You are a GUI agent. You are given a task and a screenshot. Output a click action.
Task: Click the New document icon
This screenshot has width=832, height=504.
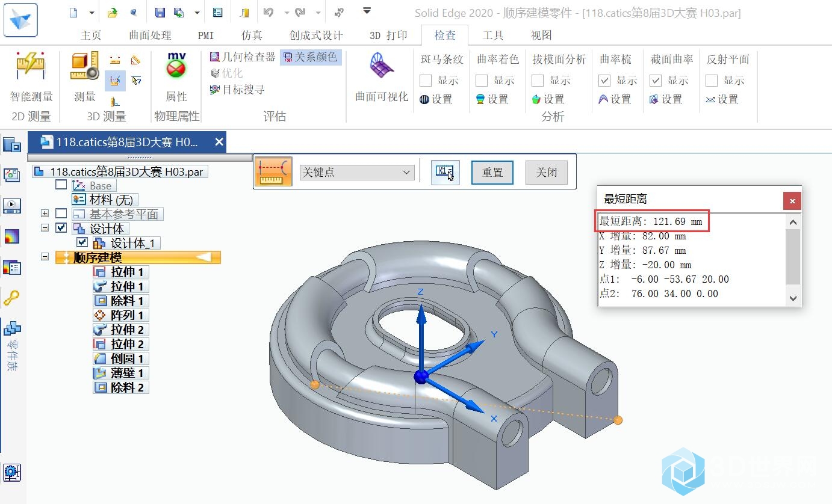coord(73,12)
